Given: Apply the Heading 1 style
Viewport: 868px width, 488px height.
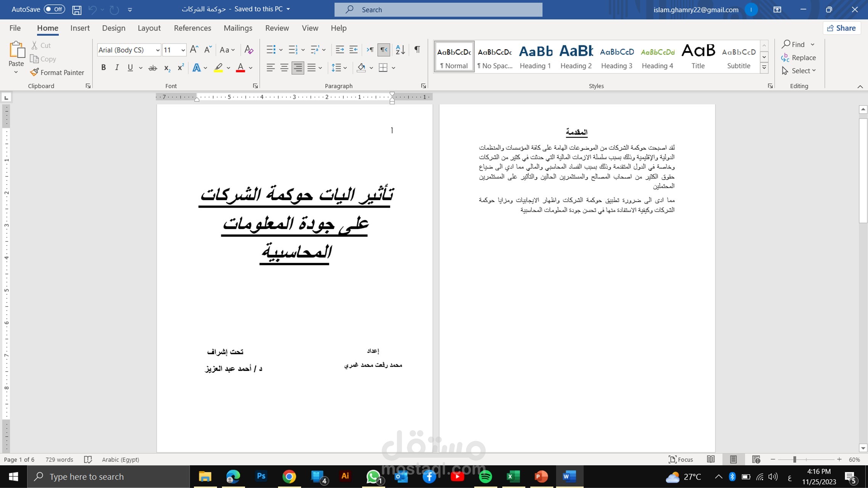Looking at the screenshot, I should point(535,57).
